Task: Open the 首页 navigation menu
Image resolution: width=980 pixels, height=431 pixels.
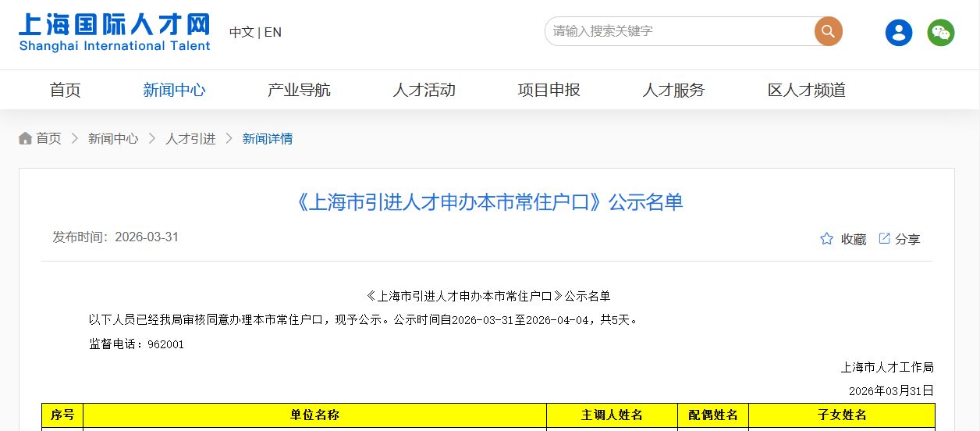Action: click(66, 90)
